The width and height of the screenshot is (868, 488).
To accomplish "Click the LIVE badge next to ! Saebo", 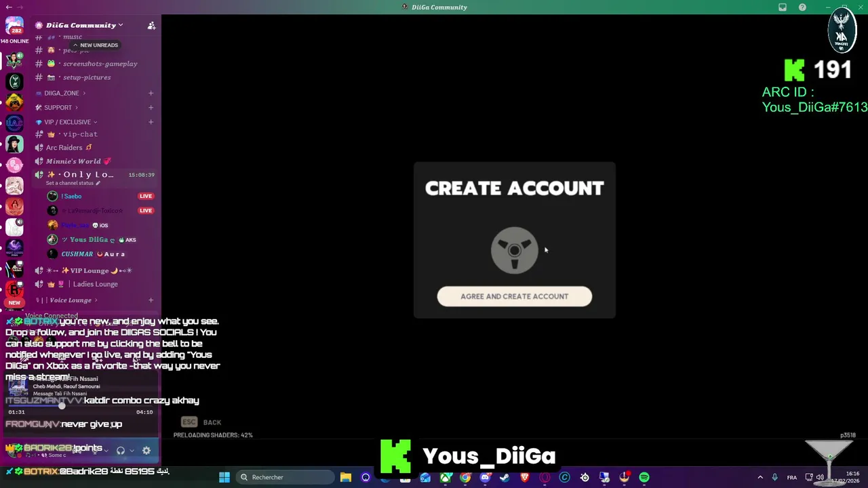I will [x=146, y=196].
